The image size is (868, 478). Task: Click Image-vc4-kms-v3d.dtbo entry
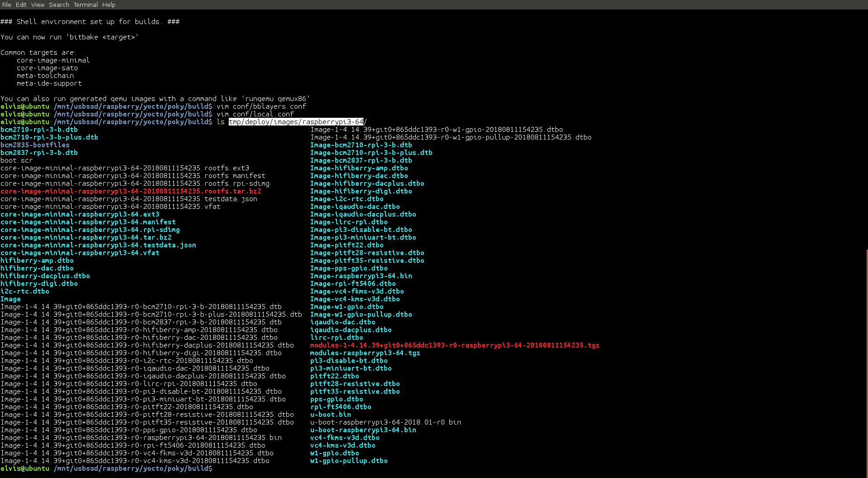point(355,299)
